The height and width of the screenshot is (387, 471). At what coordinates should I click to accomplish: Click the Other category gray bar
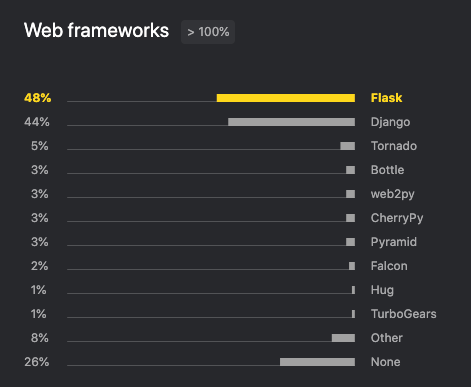(343, 338)
